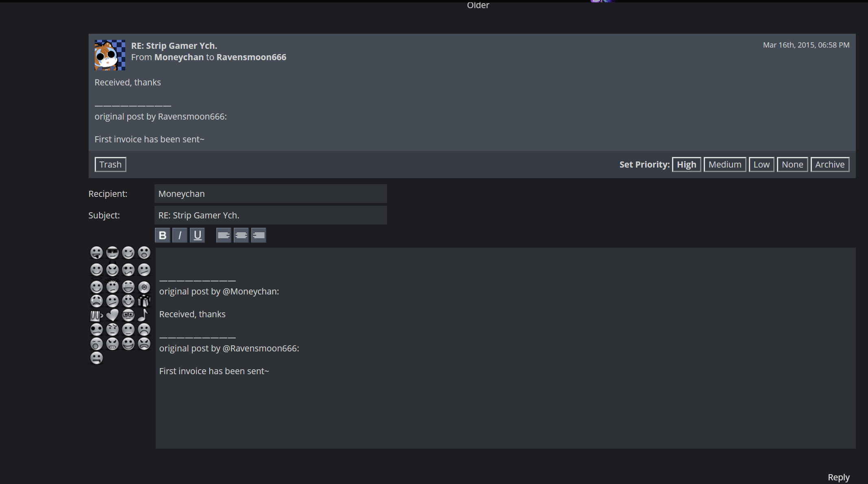Insert the sunglasses cool smiley
868x484 pixels.
click(x=112, y=253)
